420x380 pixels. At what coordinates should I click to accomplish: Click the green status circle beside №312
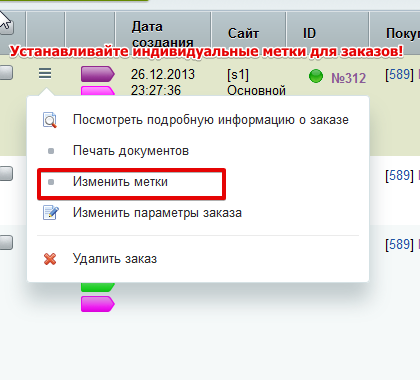tap(316, 76)
